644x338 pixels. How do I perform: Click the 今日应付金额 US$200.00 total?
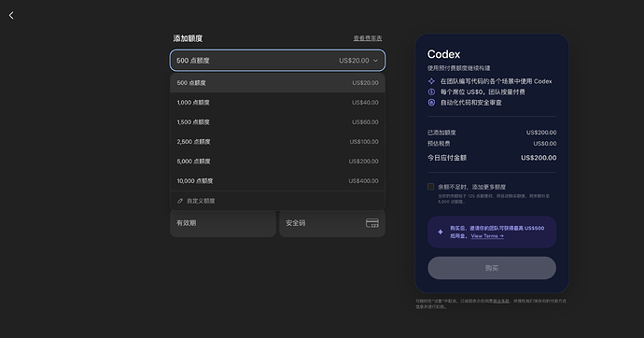coord(492,158)
